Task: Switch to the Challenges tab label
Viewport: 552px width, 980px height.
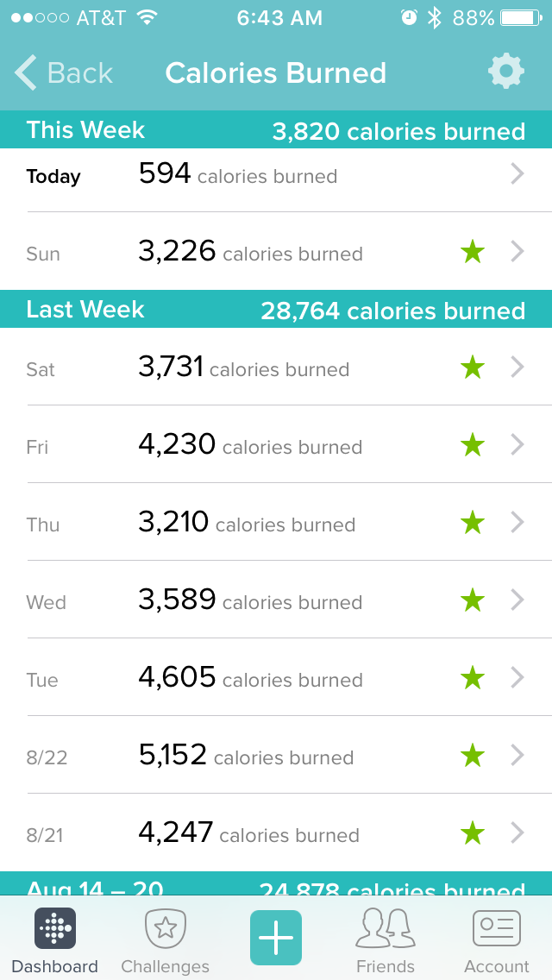Action: tap(165, 966)
